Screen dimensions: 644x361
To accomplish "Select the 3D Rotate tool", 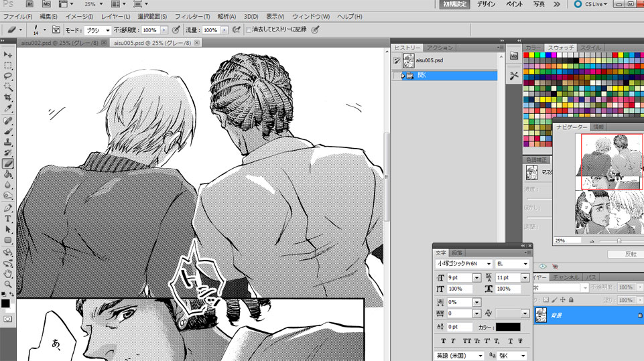I will pyautogui.click(x=8, y=252).
